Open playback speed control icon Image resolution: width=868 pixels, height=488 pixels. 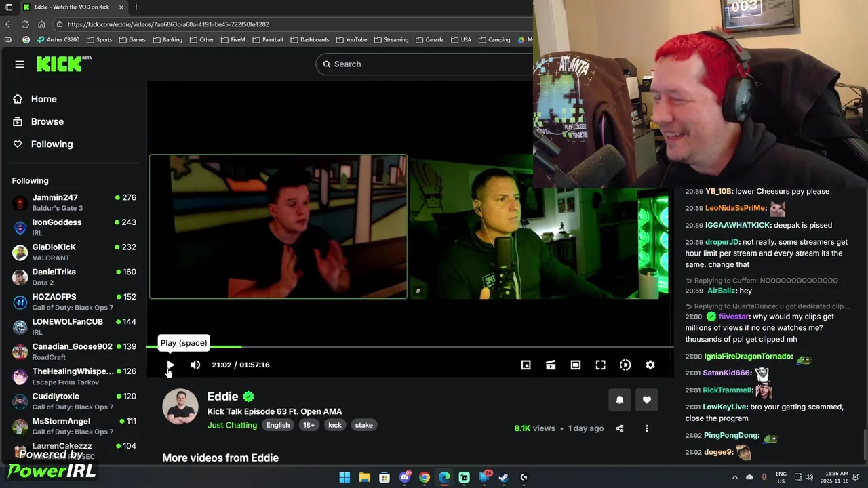tap(625, 365)
